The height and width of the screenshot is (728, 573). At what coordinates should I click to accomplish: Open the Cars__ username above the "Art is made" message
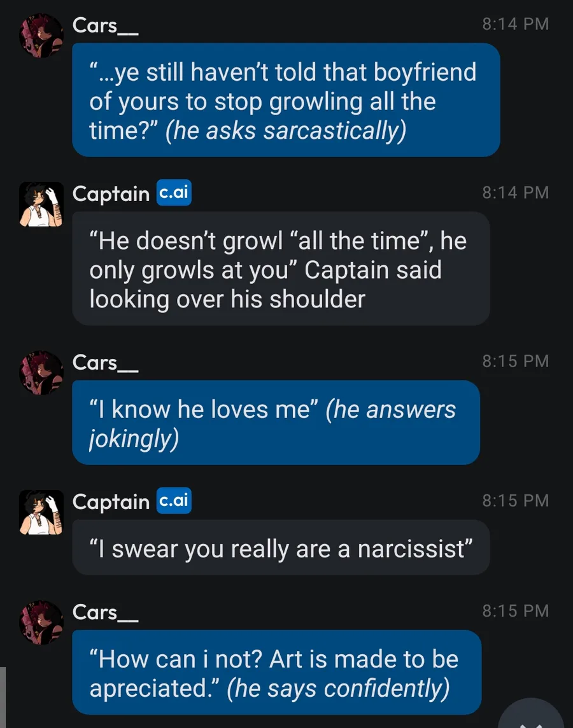click(105, 612)
